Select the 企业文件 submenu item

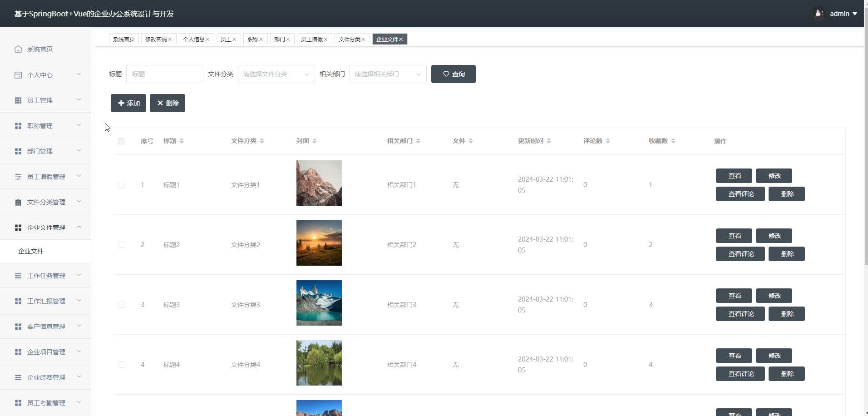[x=45, y=251]
